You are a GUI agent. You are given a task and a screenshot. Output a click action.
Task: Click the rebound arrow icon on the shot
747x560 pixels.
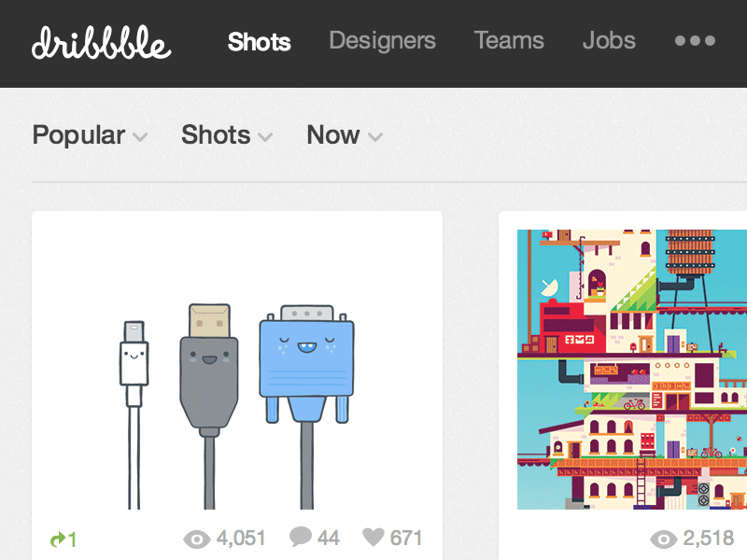[x=58, y=539]
